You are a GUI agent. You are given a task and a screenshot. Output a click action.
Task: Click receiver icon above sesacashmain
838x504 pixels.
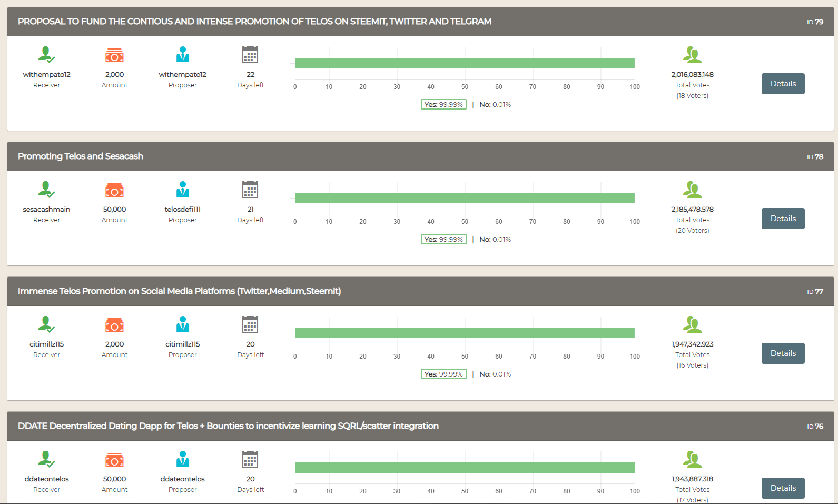(46, 190)
